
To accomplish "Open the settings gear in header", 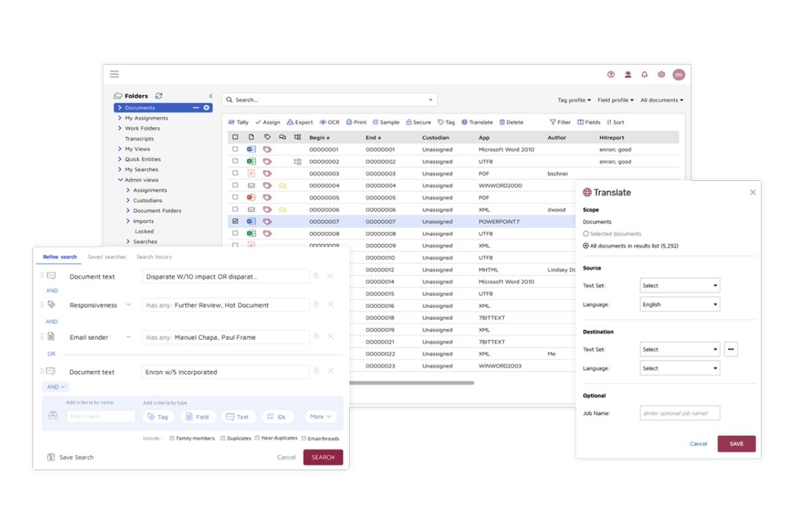I will coord(661,74).
